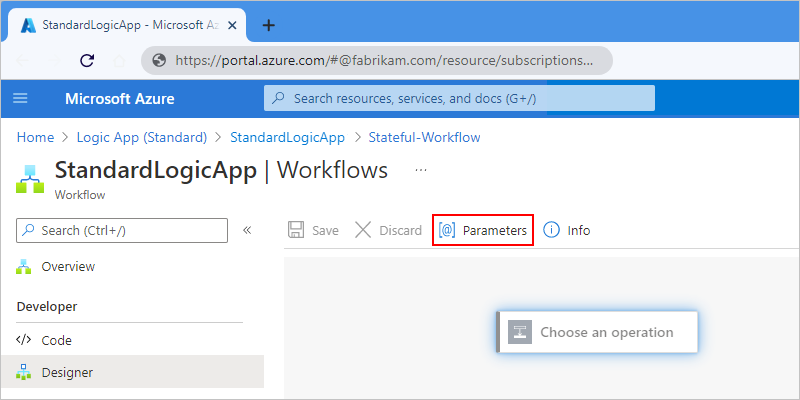Screen dimensions: 800x400
Task: Focus the Search resources, services, and docs box
Action: tap(459, 98)
